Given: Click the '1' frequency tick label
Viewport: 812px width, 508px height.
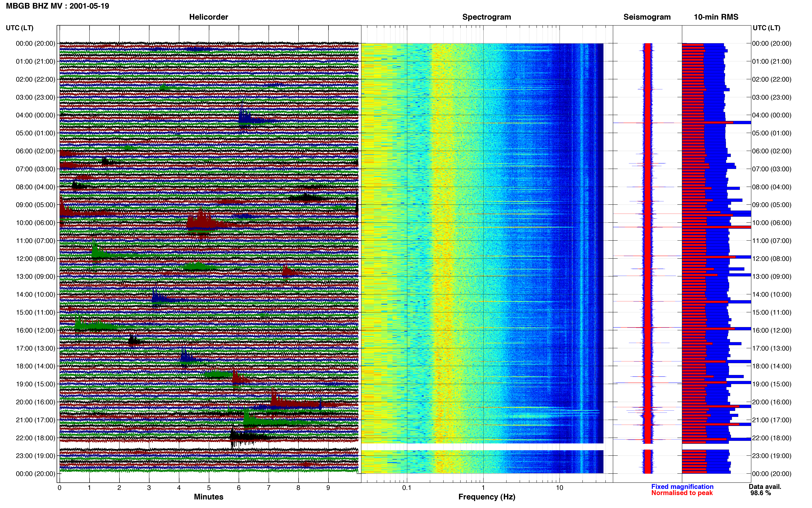Looking at the screenshot, I should (x=483, y=488).
